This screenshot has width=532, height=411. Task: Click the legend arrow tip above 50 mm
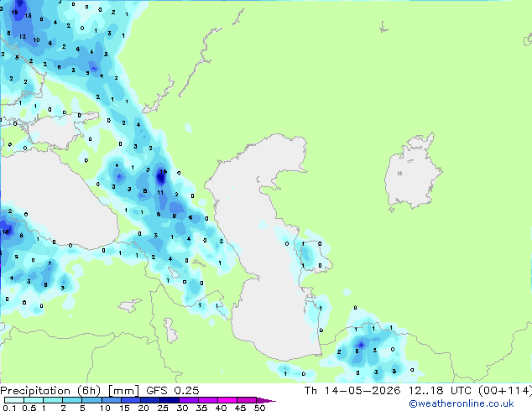266,400
